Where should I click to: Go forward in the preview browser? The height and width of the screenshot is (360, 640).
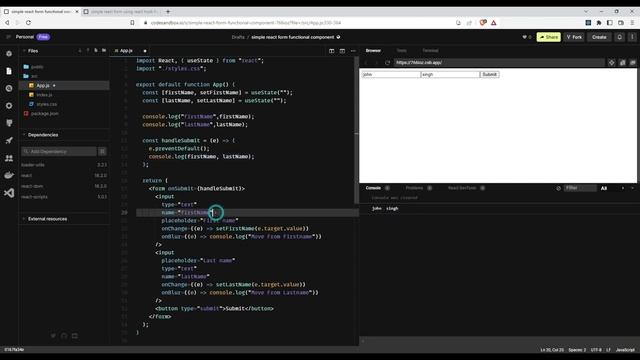point(376,62)
